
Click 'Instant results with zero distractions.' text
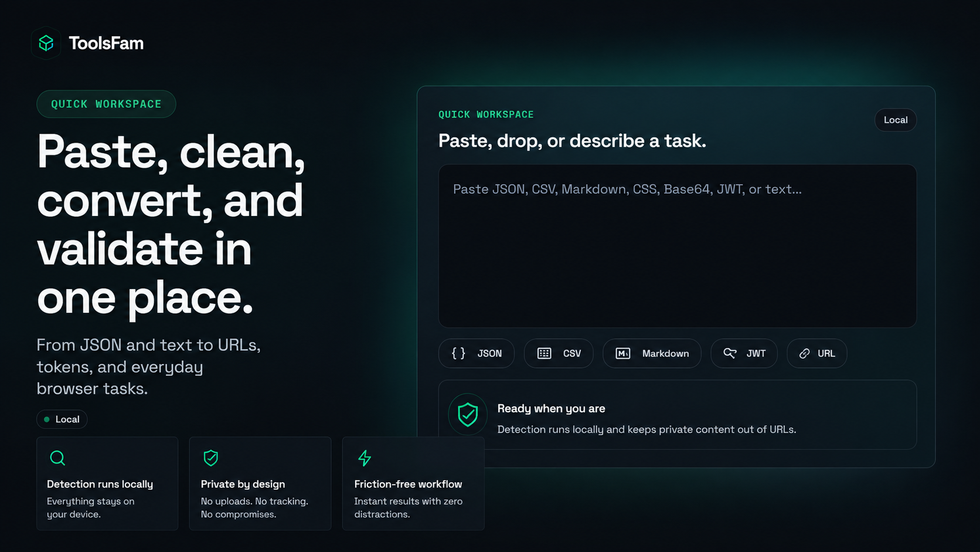click(x=409, y=507)
